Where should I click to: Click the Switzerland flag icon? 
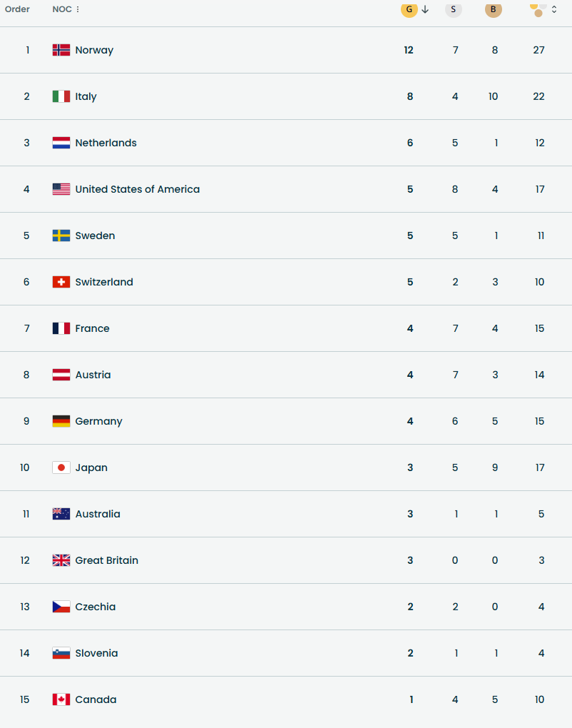pyautogui.click(x=61, y=282)
